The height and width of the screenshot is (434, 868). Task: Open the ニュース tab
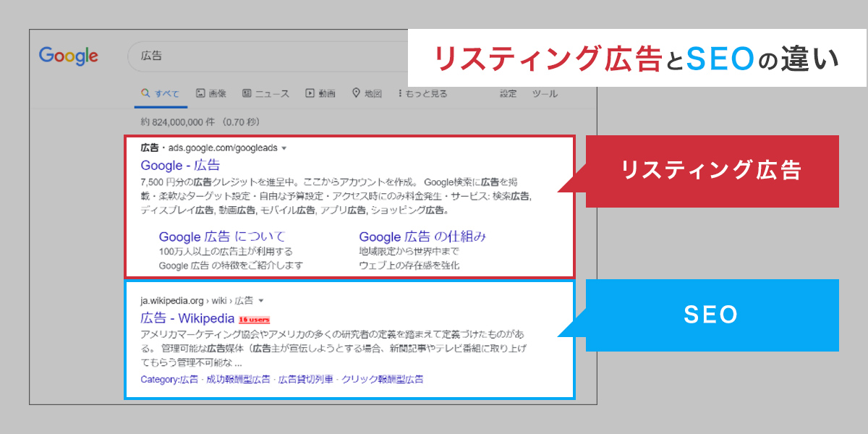265,93
